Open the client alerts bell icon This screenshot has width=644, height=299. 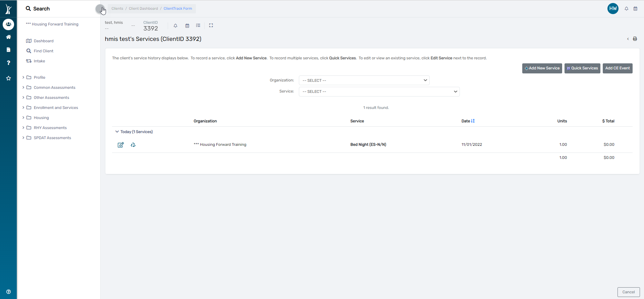tap(175, 25)
